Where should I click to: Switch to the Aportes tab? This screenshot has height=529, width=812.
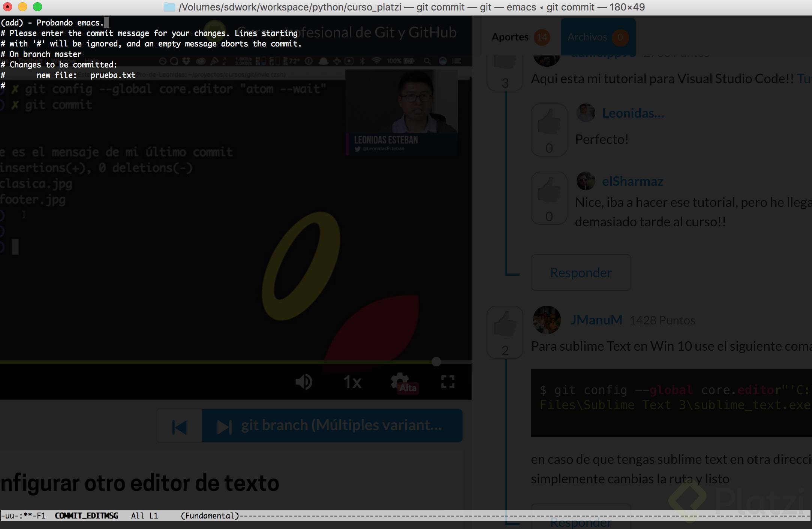pos(510,37)
